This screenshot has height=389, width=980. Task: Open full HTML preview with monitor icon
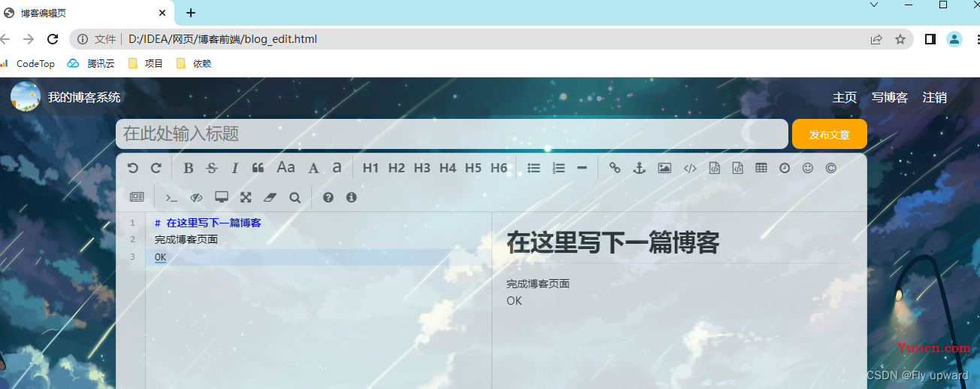tap(221, 197)
